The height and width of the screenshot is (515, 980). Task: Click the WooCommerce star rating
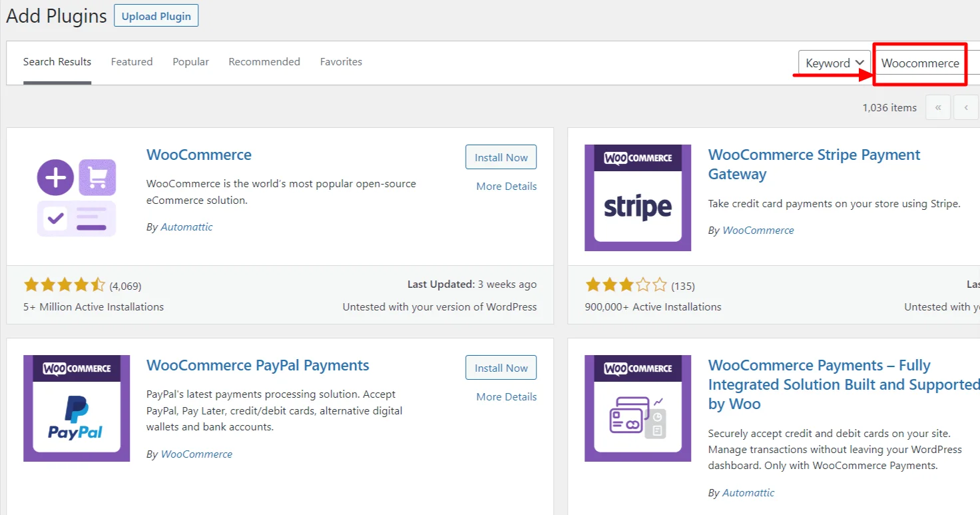[x=65, y=286]
